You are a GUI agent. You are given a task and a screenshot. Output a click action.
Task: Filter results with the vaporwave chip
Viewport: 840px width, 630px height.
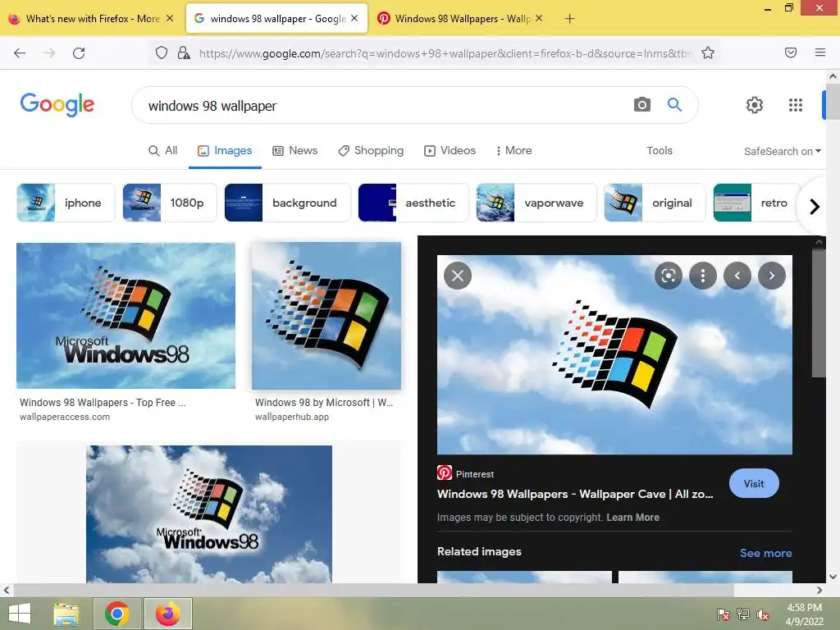[x=536, y=203]
